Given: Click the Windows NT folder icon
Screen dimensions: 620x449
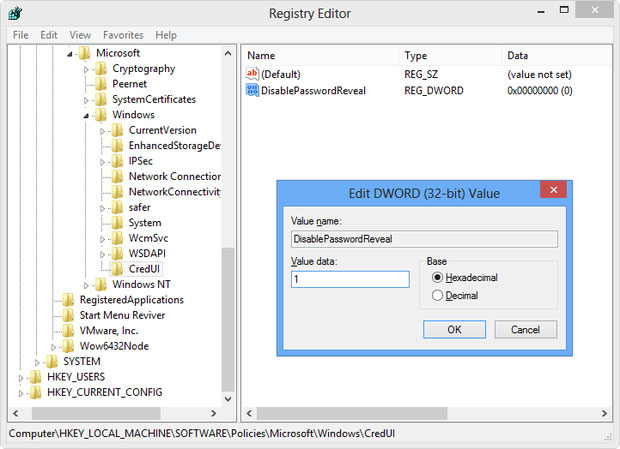Looking at the screenshot, I should pyautogui.click(x=101, y=284).
